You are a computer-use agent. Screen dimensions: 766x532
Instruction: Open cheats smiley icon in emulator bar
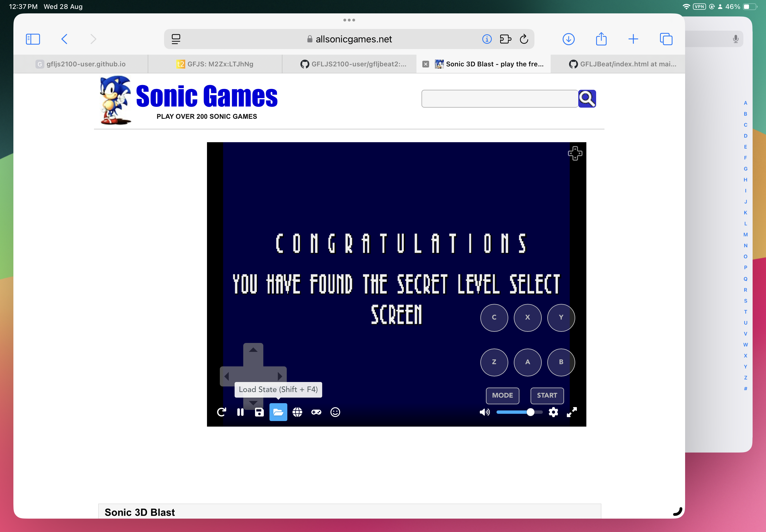coord(335,412)
